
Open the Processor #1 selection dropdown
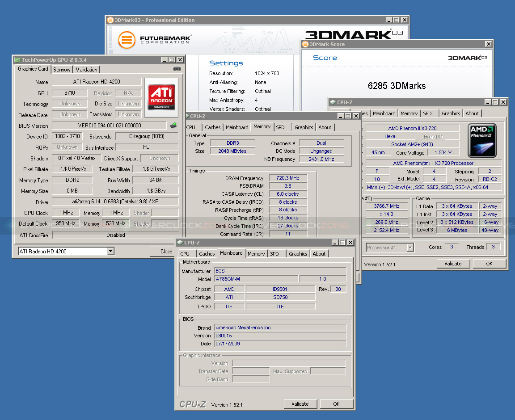coord(410,247)
